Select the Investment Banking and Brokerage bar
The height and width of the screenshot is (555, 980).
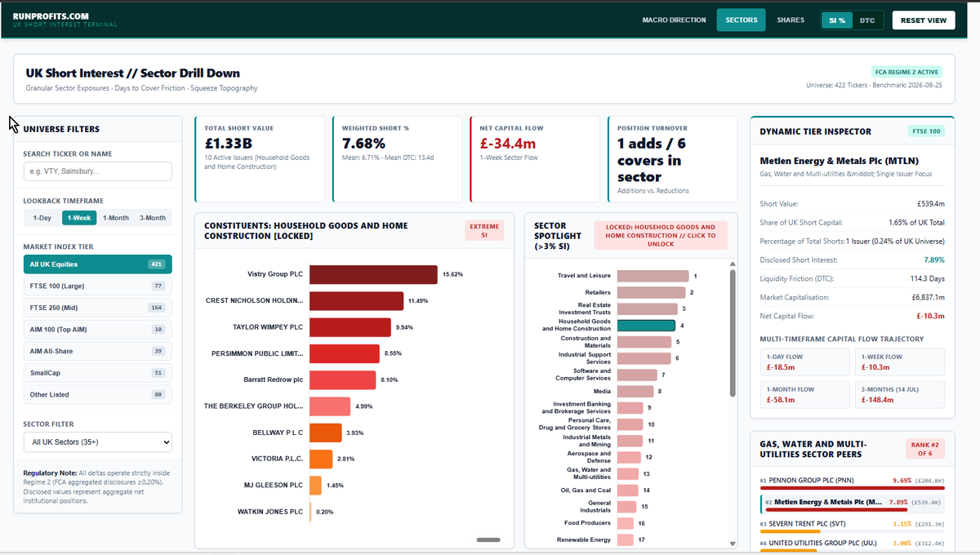tap(630, 407)
